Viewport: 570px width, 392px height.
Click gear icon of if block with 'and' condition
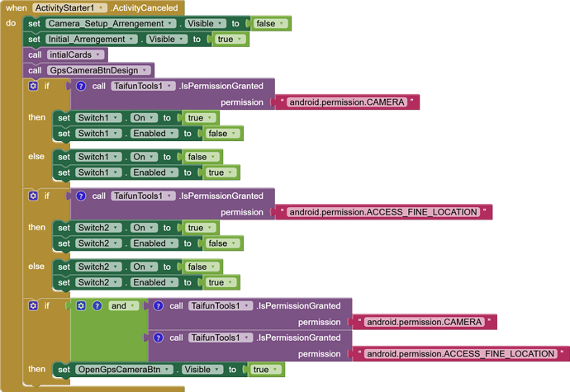(33, 306)
